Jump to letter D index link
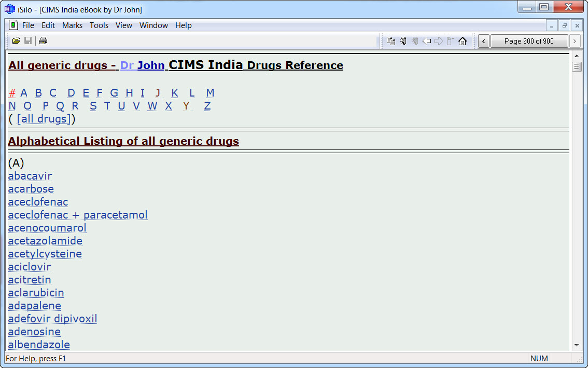 71,93
